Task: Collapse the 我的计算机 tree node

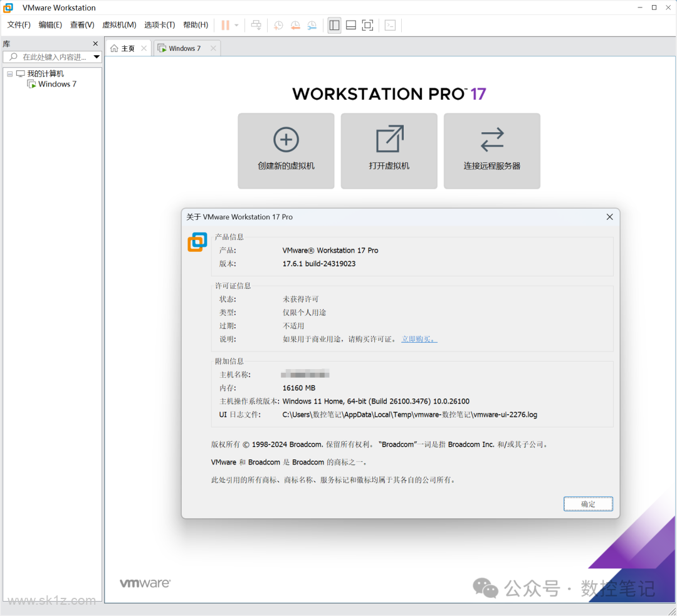Action: click(10, 74)
